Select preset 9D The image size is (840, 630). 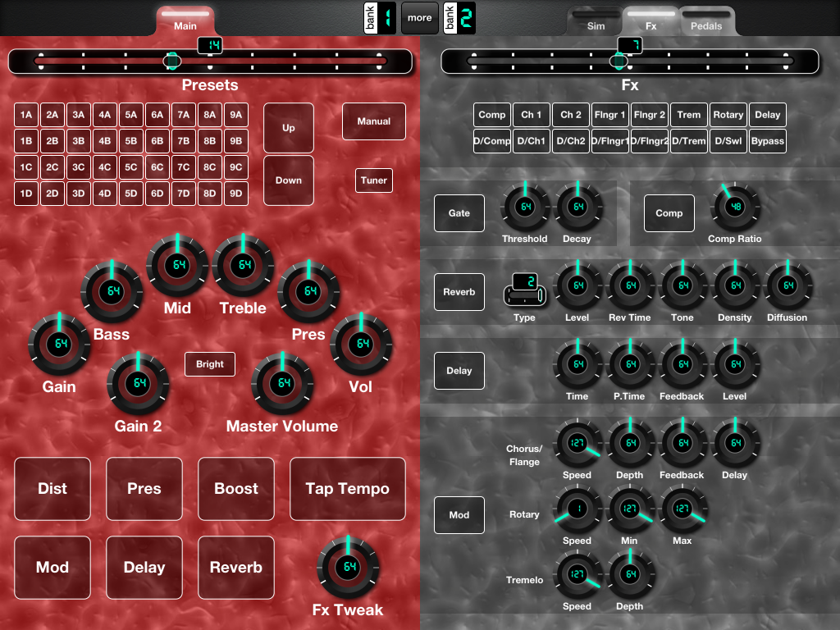pos(236,194)
